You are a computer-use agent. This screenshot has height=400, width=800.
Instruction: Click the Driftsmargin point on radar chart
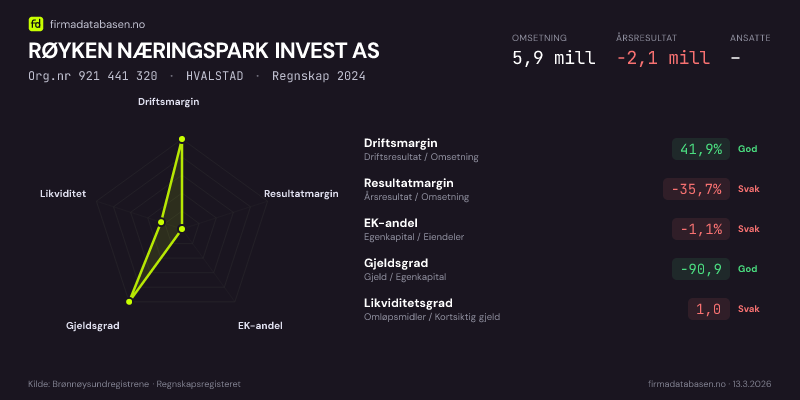tap(182, 140)
